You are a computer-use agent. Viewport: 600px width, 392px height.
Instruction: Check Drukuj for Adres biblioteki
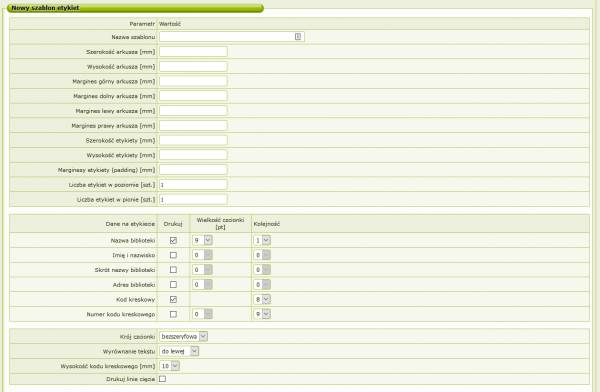pos(173,284)
